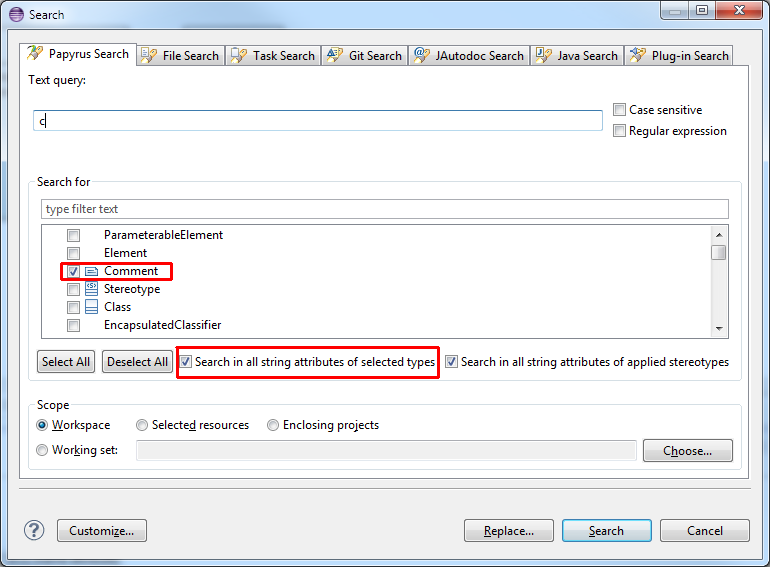770x567 pixels.
Task: Click the Select All button
Action: click(66, 362)
